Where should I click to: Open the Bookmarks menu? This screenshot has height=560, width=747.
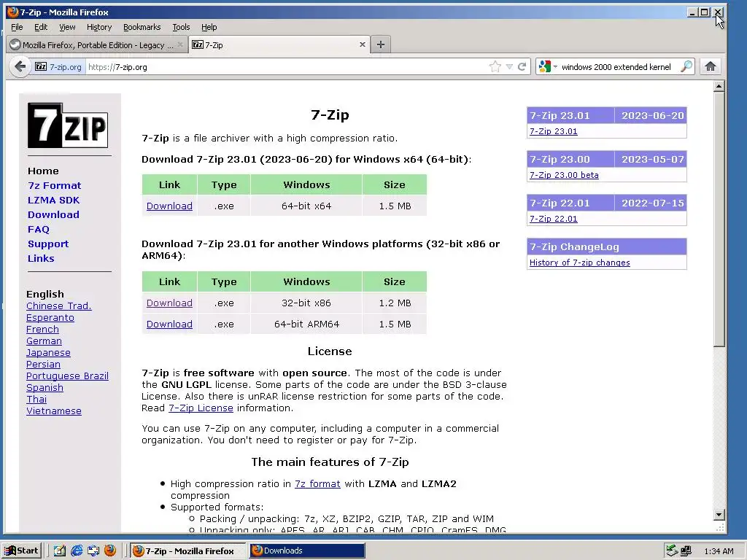[142, 27]
